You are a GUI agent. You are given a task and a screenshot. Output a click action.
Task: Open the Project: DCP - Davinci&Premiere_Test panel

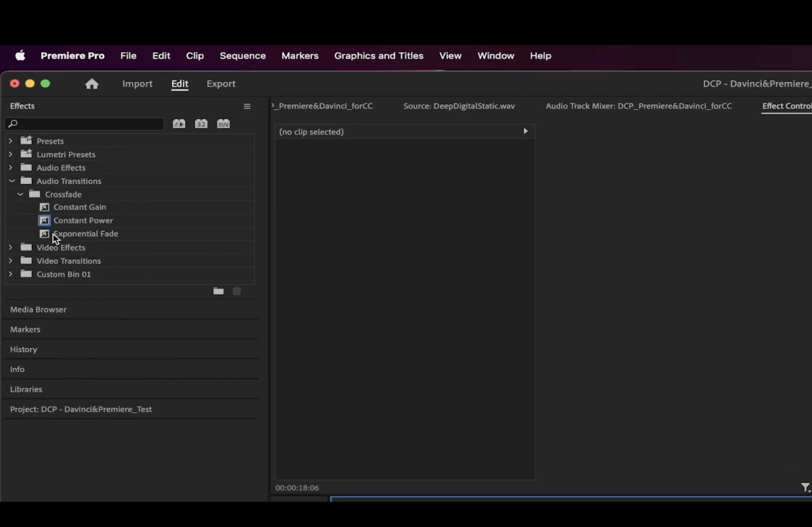(81, 409)
